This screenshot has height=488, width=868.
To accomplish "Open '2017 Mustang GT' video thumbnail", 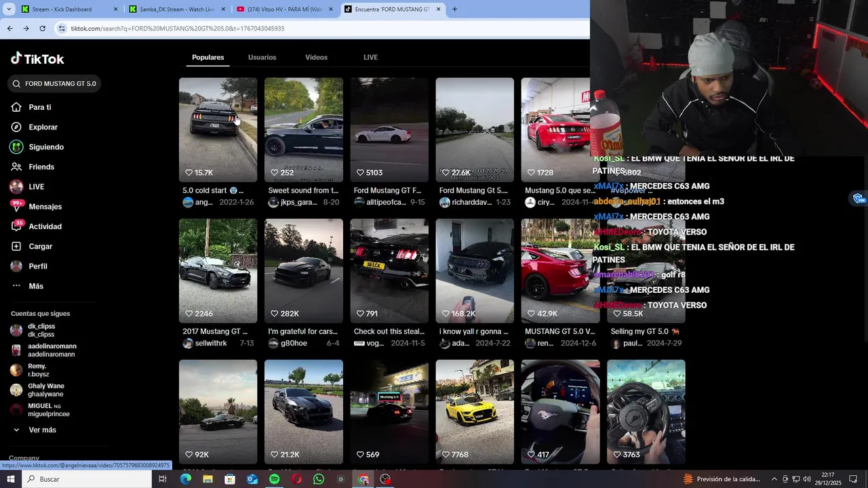I will (218, 270).
